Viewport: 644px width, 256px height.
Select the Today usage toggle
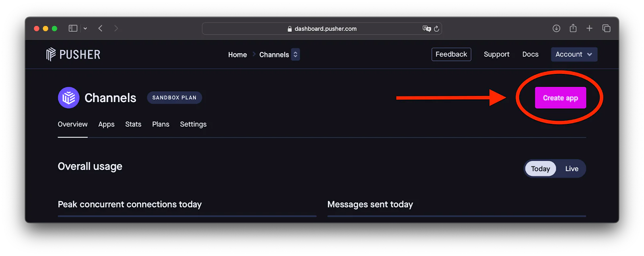tap(540, 169)
